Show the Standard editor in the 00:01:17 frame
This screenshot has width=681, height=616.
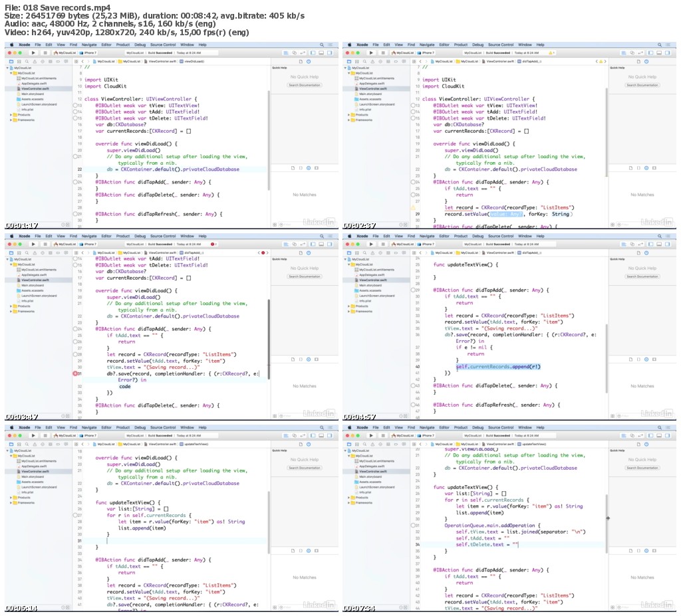[286, 53]
